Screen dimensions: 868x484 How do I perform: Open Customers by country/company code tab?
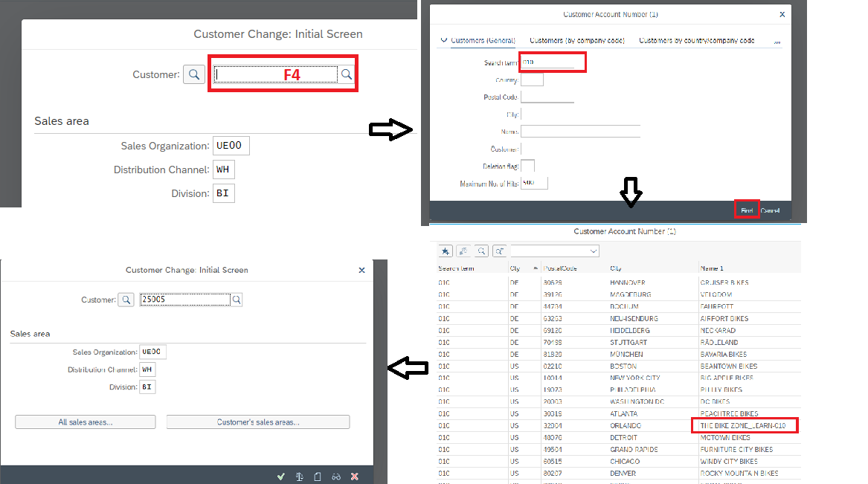point(696,40)
